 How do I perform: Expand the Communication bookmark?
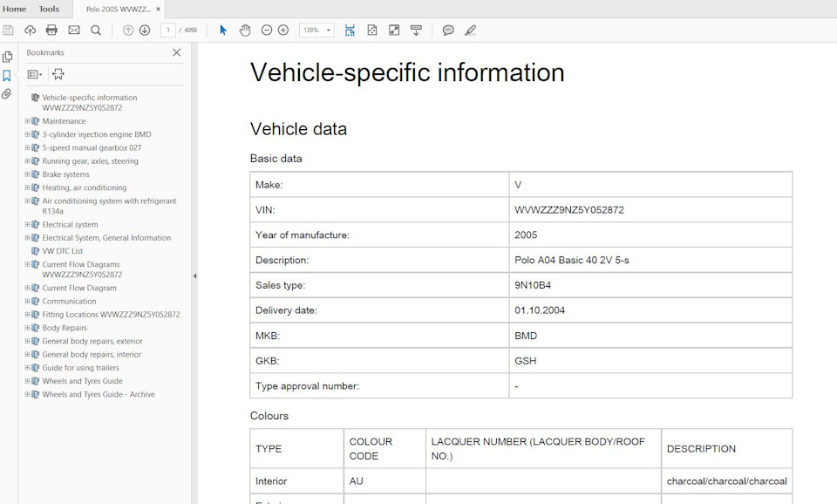pyautogui.click(x=27, y=301)
